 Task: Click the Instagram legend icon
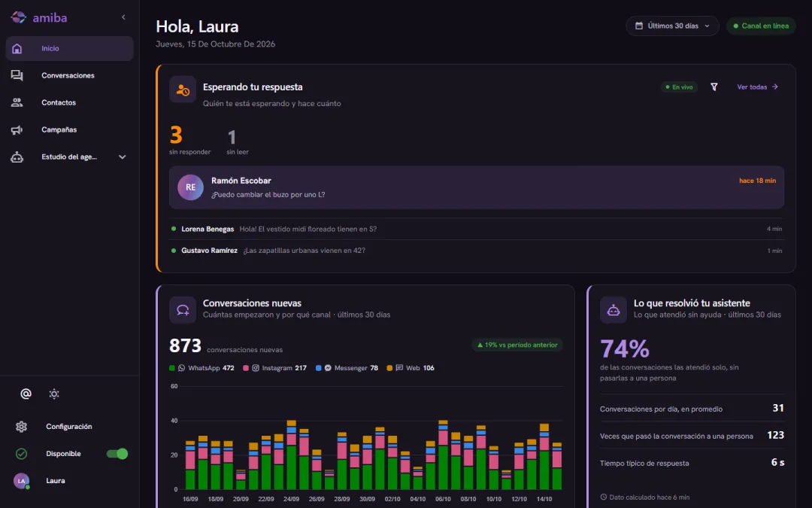click(256, 368)
